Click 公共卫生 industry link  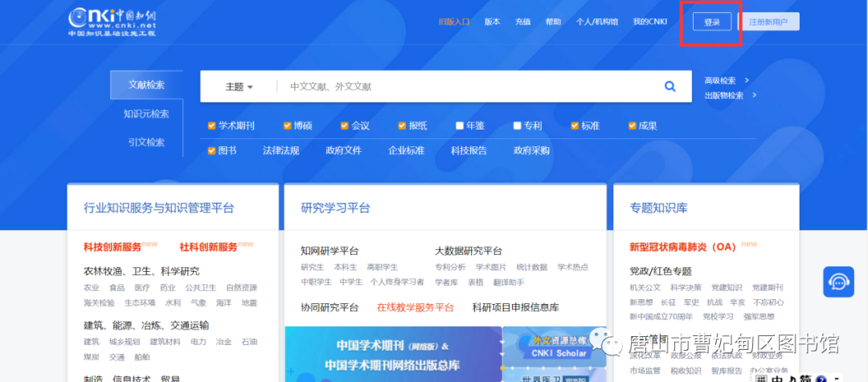201,288
